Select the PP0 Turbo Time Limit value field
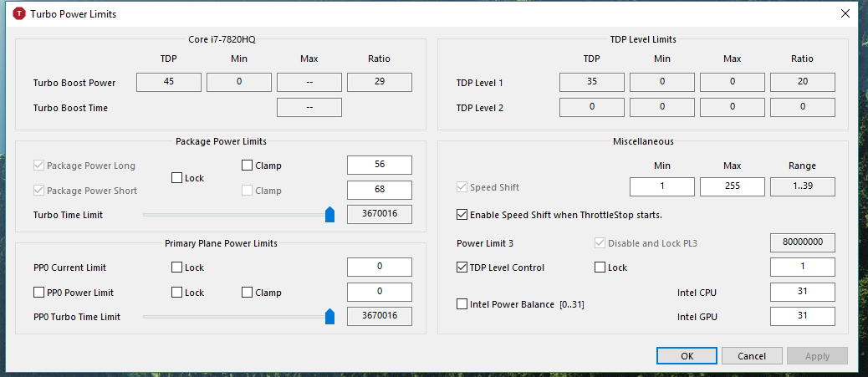This screenshot has height=377, width=868. click(380, 317)
